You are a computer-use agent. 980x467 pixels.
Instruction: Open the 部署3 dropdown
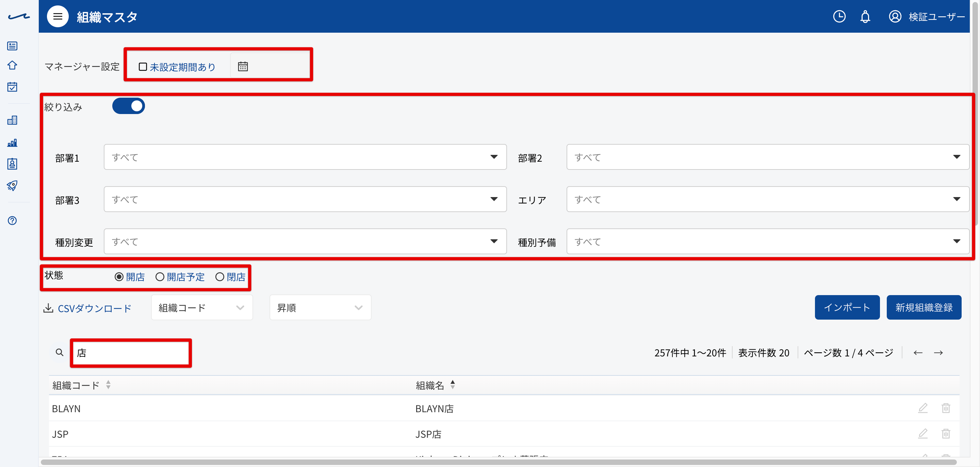305,199
